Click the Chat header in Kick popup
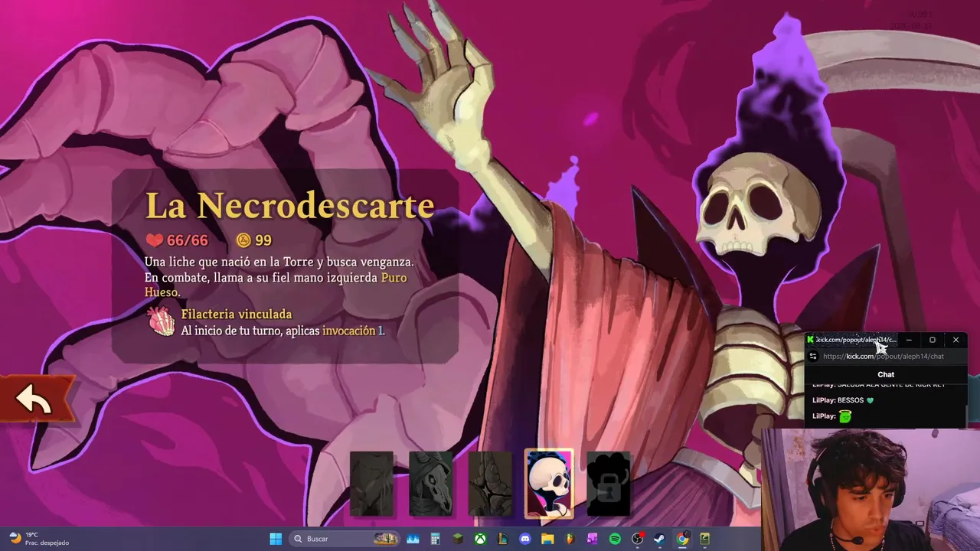The height and width of the screenshot is (551, 980). tap(886, 374)
